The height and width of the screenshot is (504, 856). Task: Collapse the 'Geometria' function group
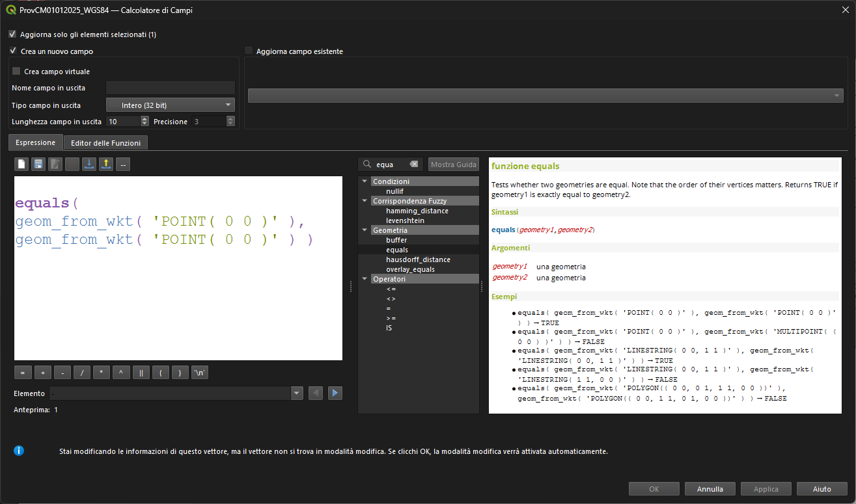[365, 230]
